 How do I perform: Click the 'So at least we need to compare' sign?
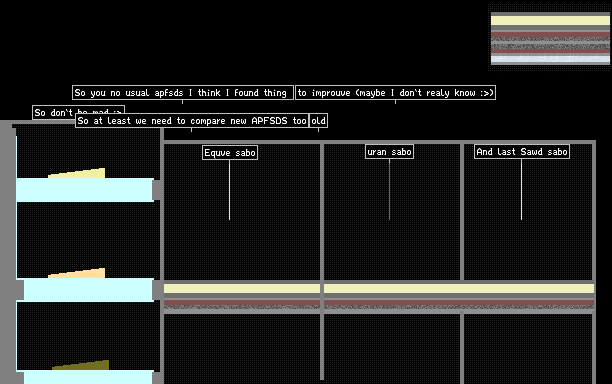(192, 121)
